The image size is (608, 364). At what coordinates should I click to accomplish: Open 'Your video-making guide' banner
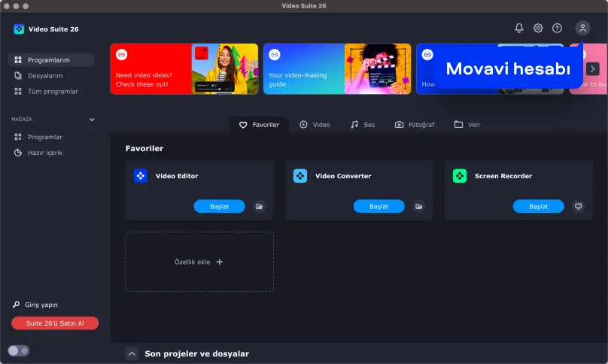tap(337, 69)
